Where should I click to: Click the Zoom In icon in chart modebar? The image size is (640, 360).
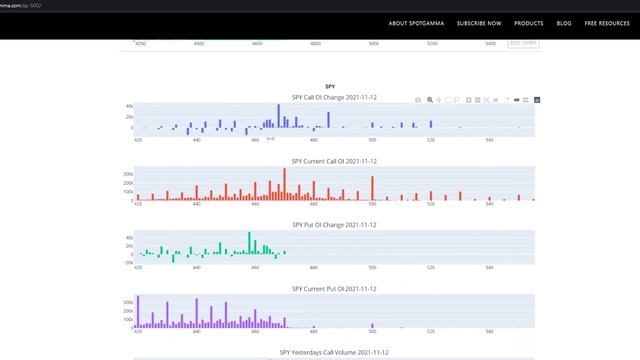click(x=469, y=100)
